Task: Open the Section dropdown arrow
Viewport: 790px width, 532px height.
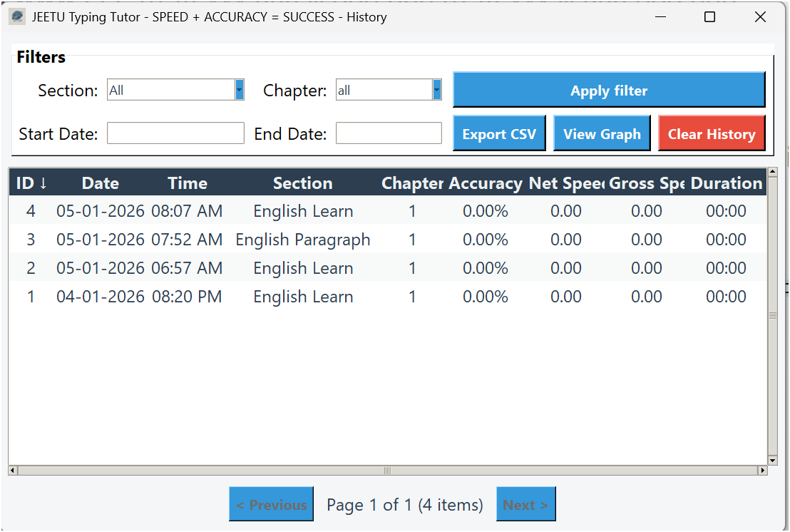Action: pos(240,90)
